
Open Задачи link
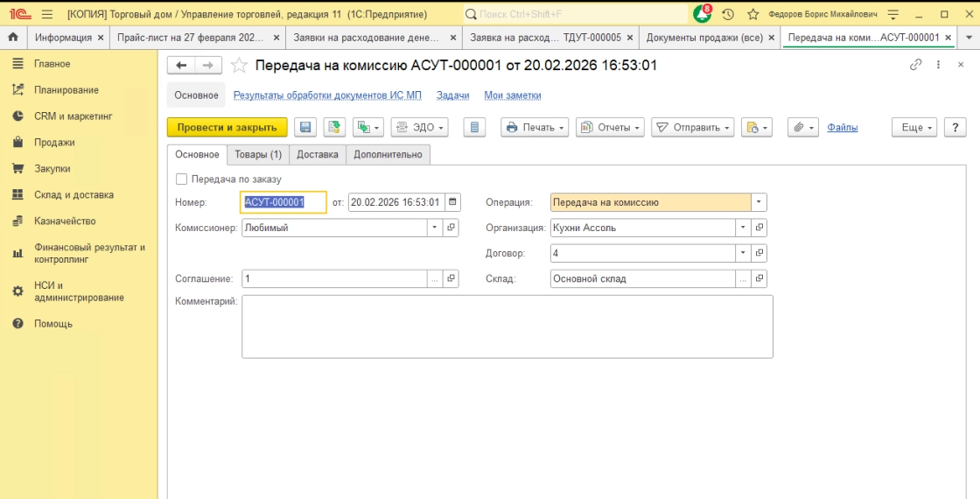[453, 95]
